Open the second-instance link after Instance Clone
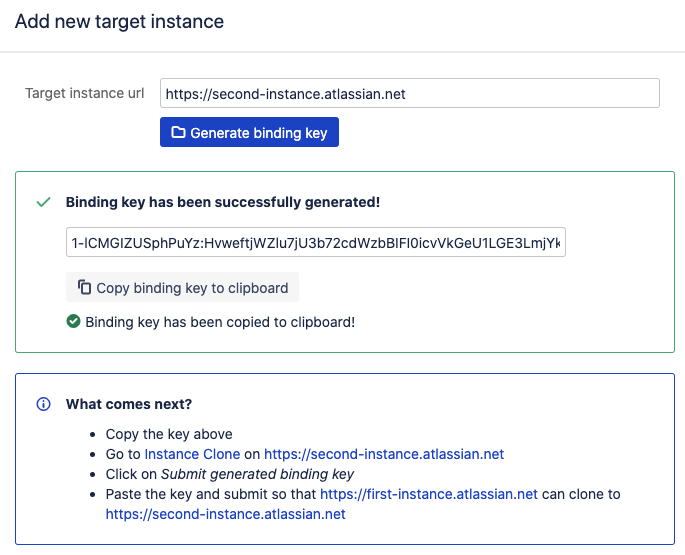The image size is (685, 555). click(x=384, y=454)
